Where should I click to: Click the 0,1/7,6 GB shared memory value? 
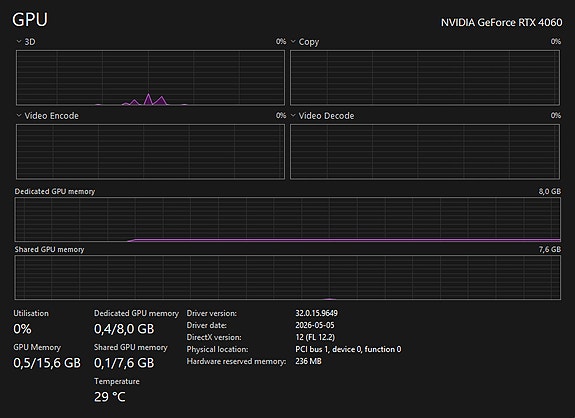pos(124,363)
